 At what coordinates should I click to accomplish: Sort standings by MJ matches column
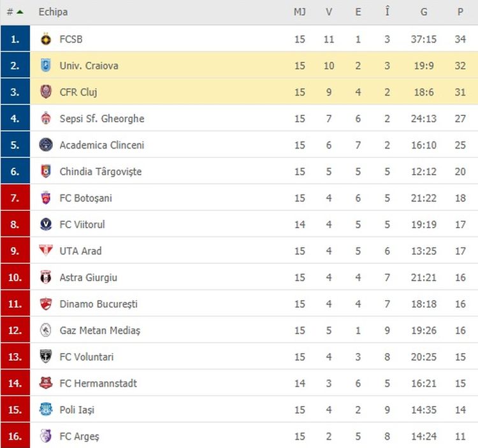click(x=300, y=12)
